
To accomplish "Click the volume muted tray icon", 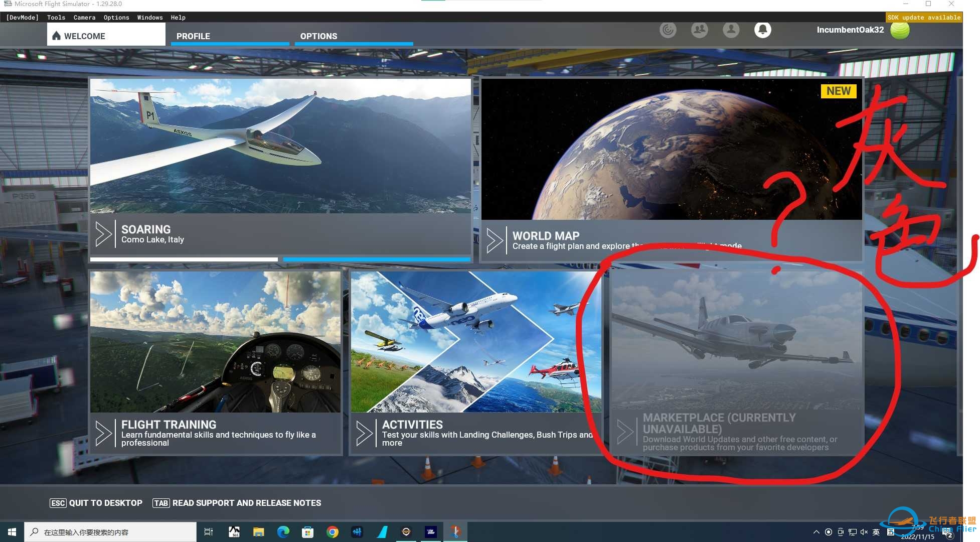I will 864,532.
